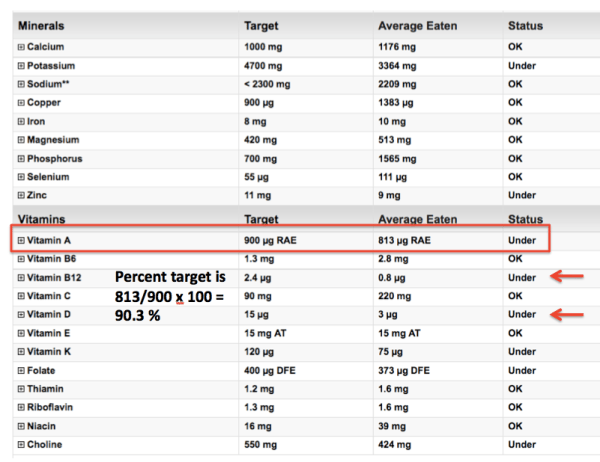600x462 pixels.
Task: Click the plus icon beside Copper
Action: (x=21, y=103)
